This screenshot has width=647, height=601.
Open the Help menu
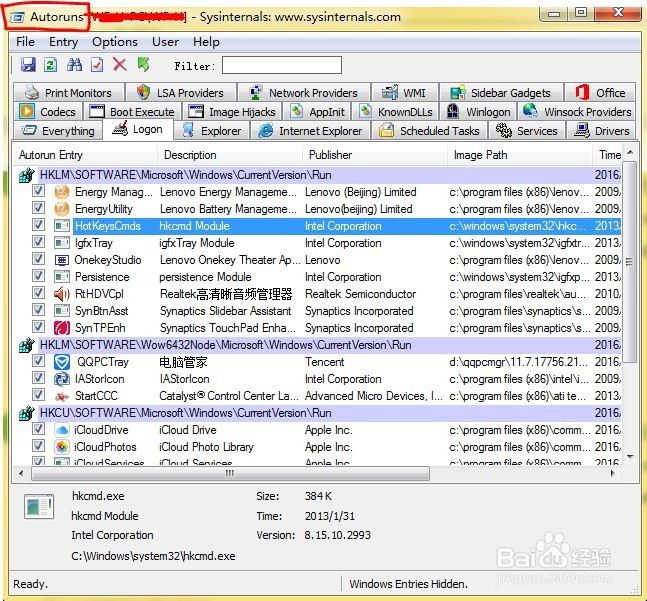point(206,42)
